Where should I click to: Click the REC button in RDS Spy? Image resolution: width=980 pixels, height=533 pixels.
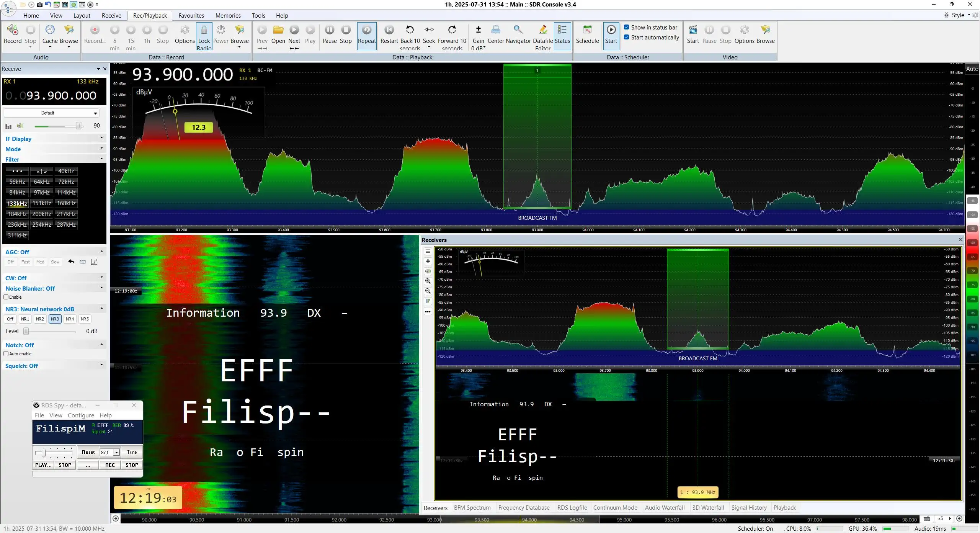click(110, 465)
